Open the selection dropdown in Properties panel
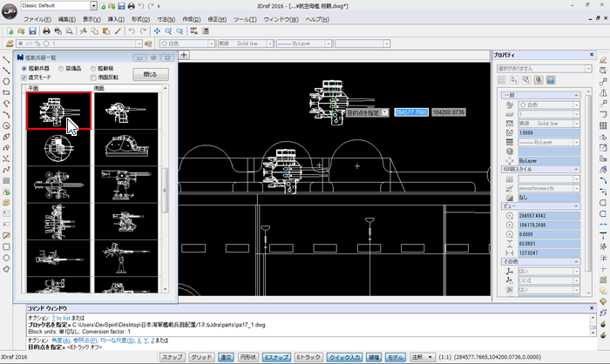Image resolution: width=610 pixels, height=364 pixels. coord(588,69)
